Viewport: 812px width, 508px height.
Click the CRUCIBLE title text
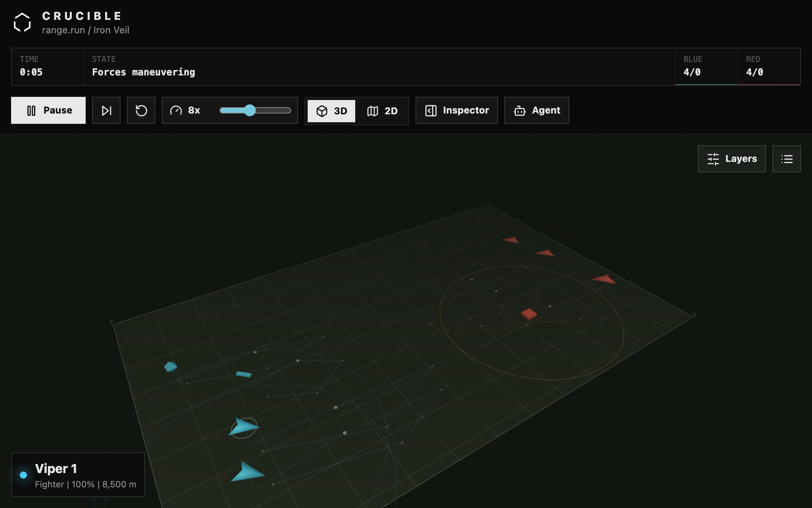coord(82,16)
